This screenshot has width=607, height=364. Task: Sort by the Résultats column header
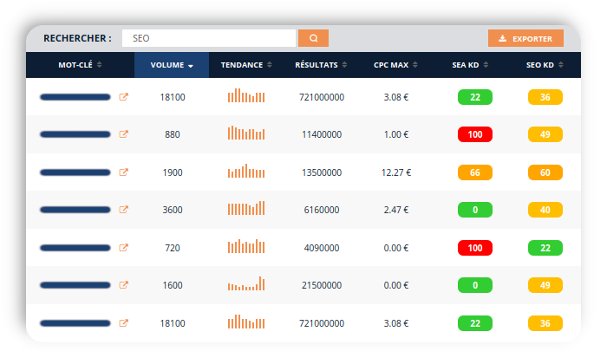coord(321,65)
